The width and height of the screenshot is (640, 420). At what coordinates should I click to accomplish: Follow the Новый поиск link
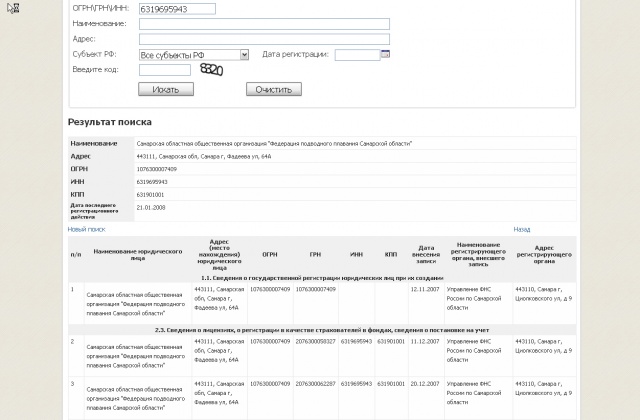(x=86, y=229)
